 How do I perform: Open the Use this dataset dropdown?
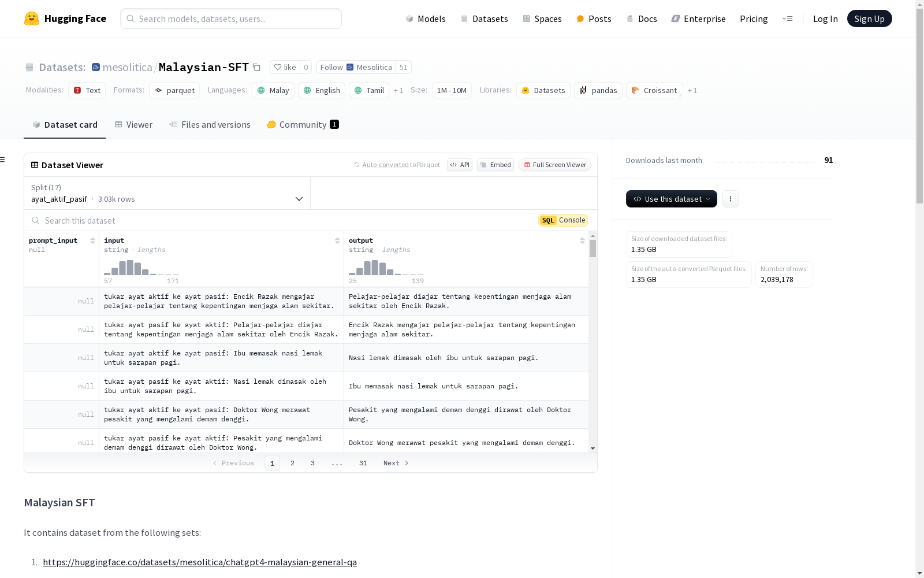(672, 199)
